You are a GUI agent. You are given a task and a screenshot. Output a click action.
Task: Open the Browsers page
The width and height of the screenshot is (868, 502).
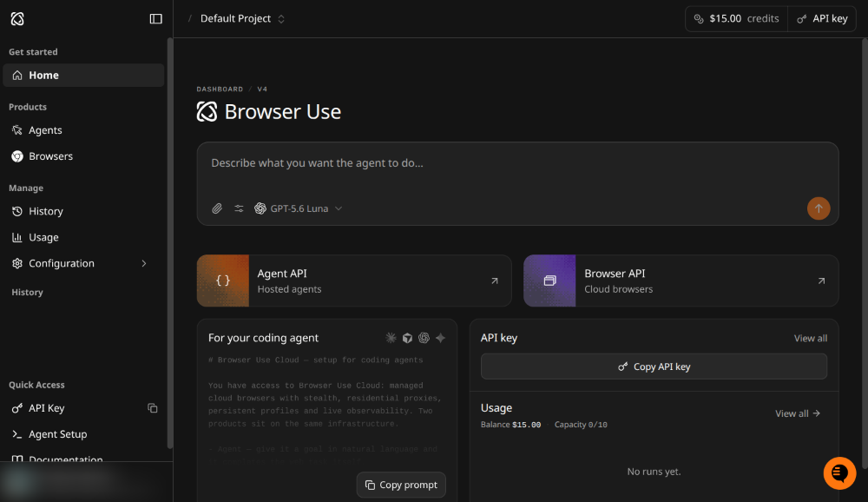tap(83, 156)
